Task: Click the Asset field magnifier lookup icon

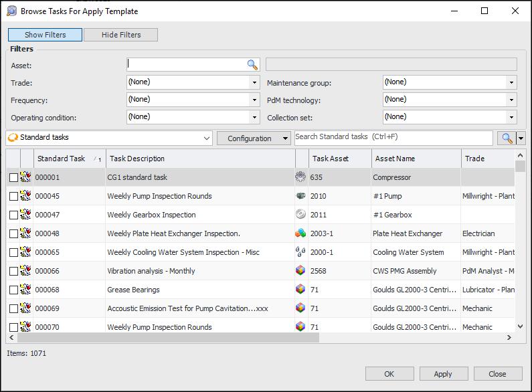Action: (252, 65)
